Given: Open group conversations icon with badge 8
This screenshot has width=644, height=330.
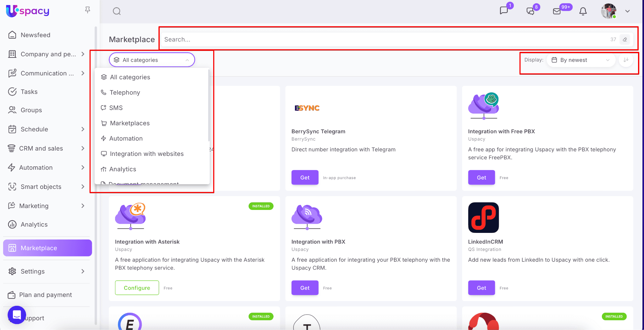Looking at the screenshot, I should tap(530, 11).
